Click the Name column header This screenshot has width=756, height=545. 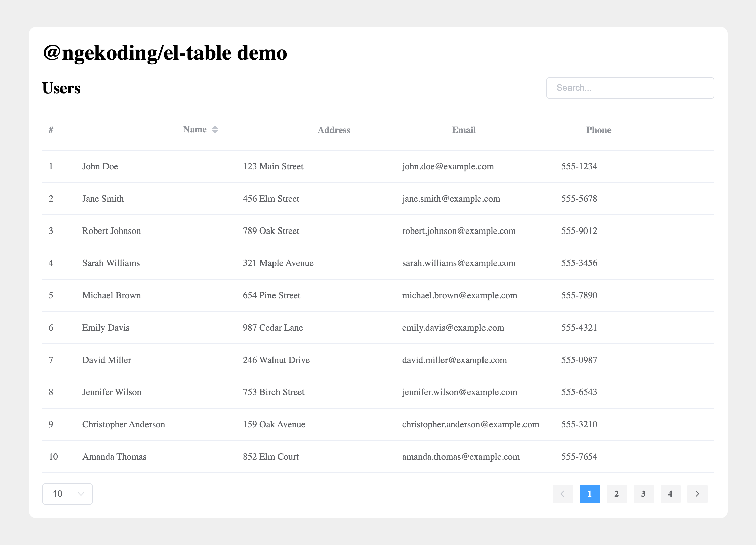click(195, 130)
